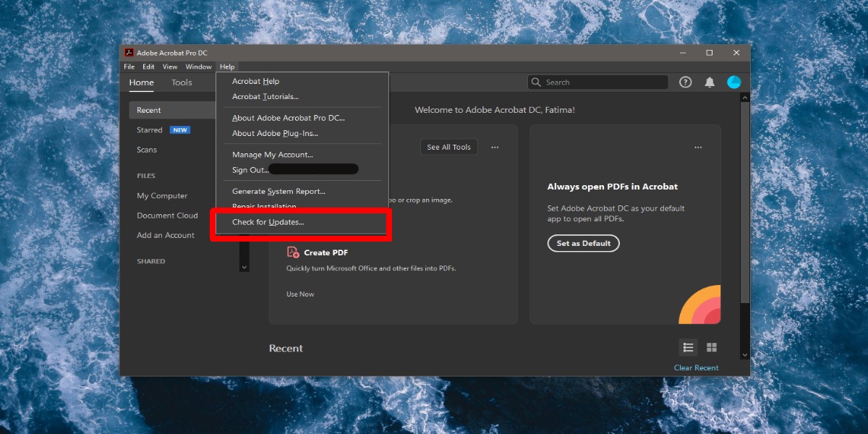Open the Help question mark icon

(685, 82)
